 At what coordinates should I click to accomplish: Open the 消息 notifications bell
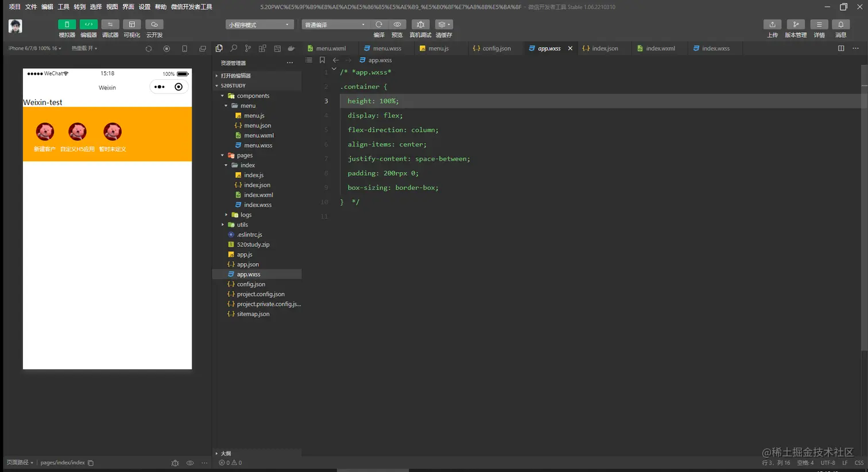click(840, 24)
